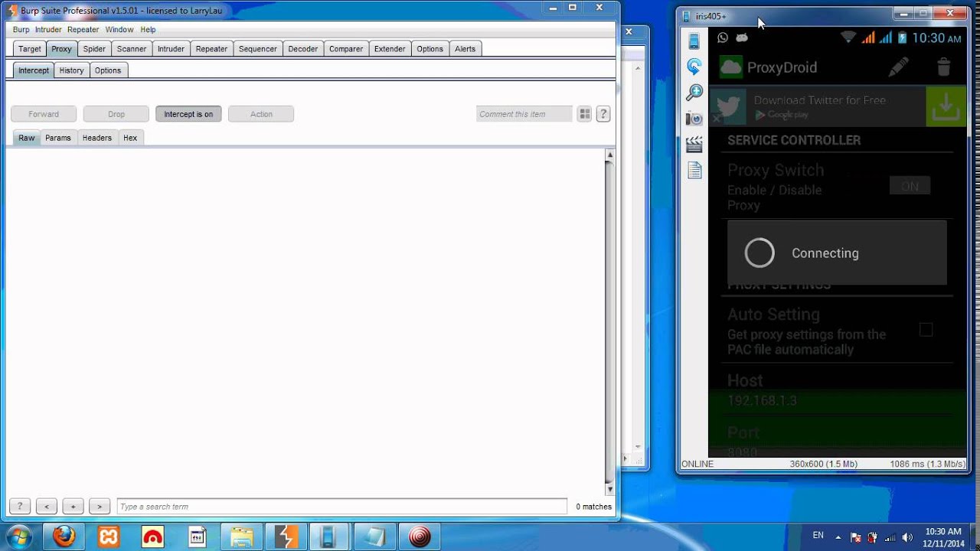Open the Windows Start menu
This screenshot has width=980, height=551.
pos(18,537)
